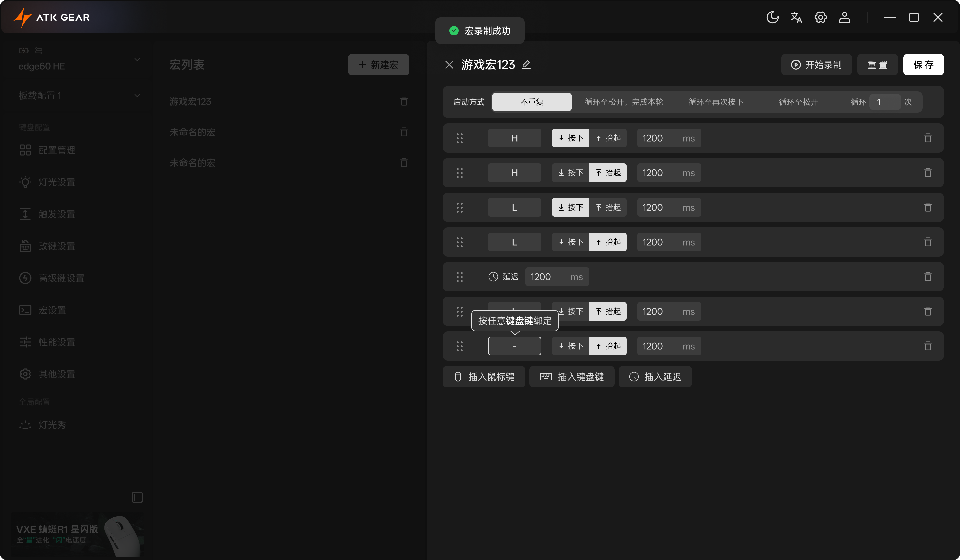Open 高级键设置 in the sidebar
960x560 pixels.
click(x=61, y=278)
